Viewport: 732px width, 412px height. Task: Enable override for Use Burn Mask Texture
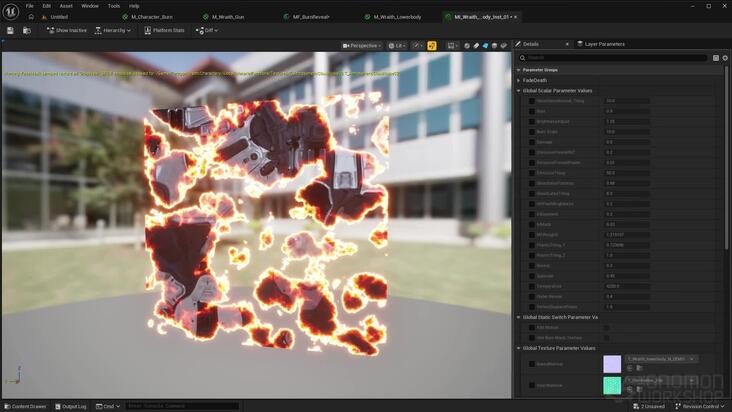532,338
